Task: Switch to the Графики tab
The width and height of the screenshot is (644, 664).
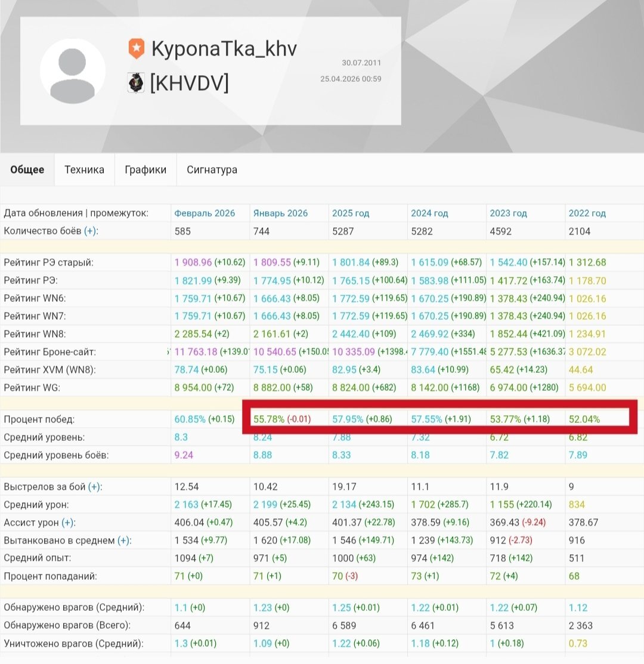Action: click(x=145, y=169)
